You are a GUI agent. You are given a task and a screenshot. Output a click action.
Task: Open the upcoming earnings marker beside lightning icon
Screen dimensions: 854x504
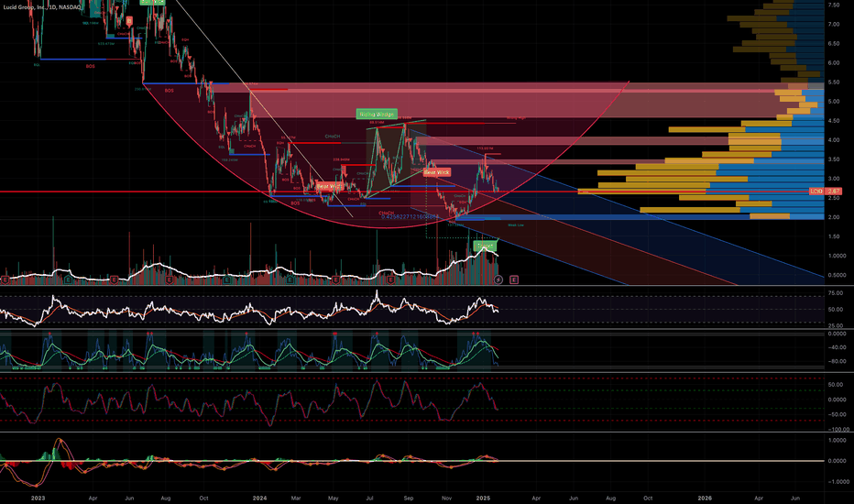pos(514,279)
